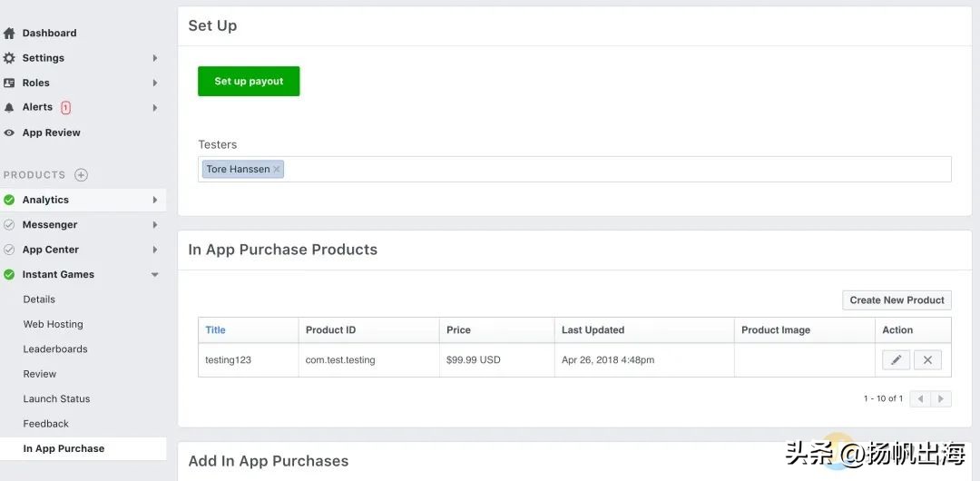Go to previous page of products
Screen dimensions: 980x481
tap(920, 398)
